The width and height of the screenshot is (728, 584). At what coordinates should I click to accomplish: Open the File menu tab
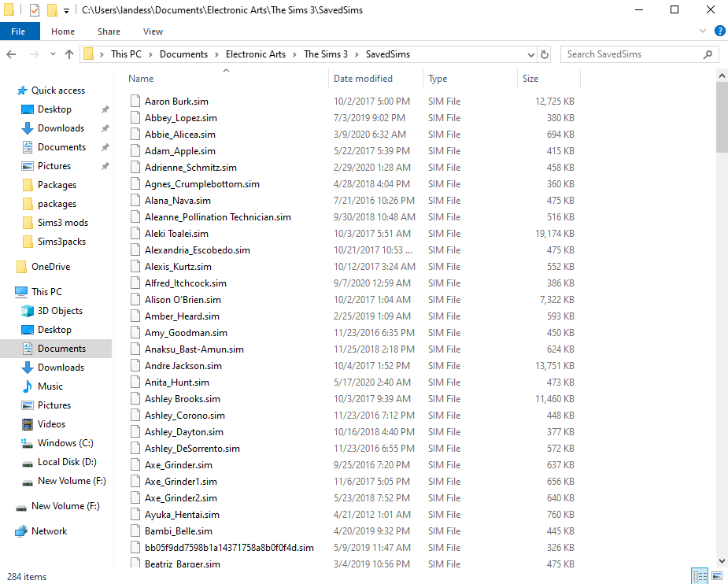(18, 31)
